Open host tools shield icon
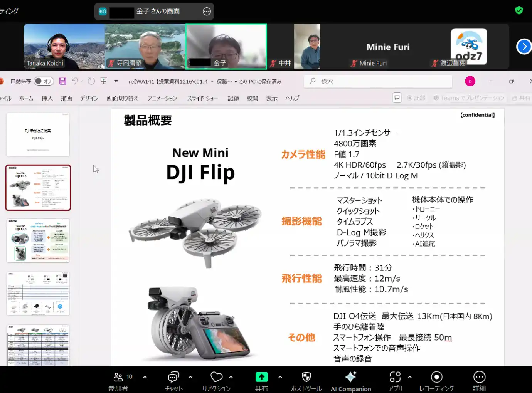The image size is (532, 393). tap(306, 377)
